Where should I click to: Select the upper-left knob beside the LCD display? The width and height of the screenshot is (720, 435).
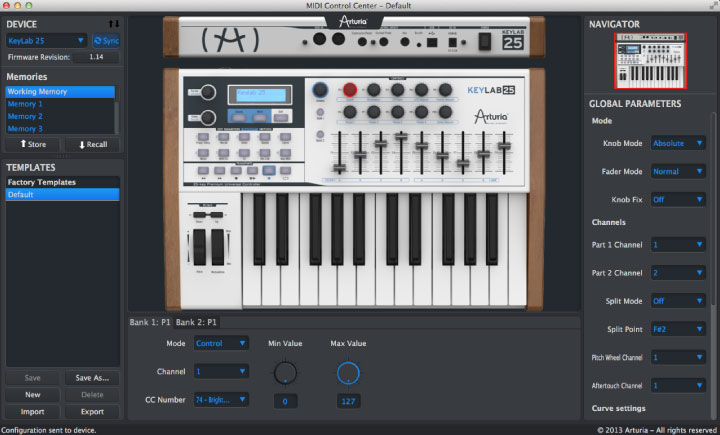(x=208, y=92)
